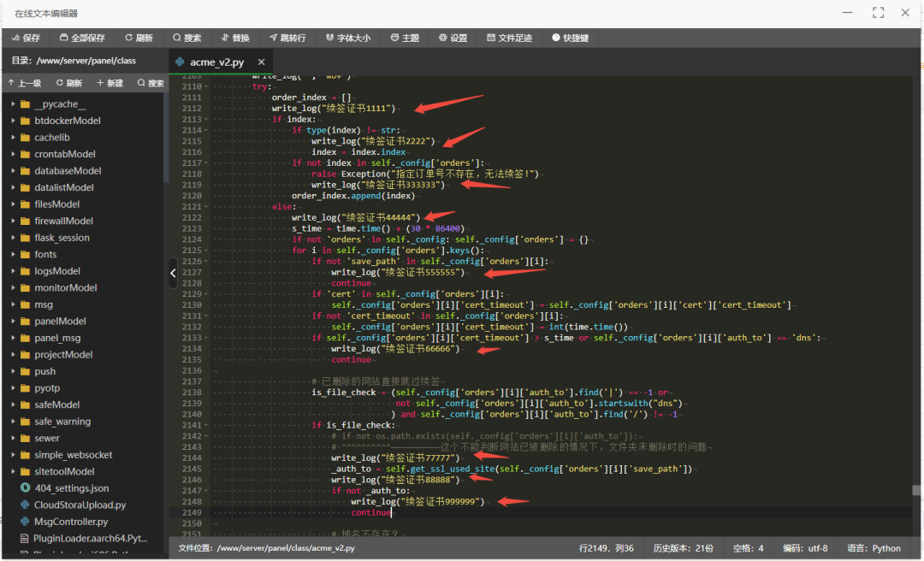Maximize the 在线文本编辑器 window
The image size is (924, 561).
[878, 12]
